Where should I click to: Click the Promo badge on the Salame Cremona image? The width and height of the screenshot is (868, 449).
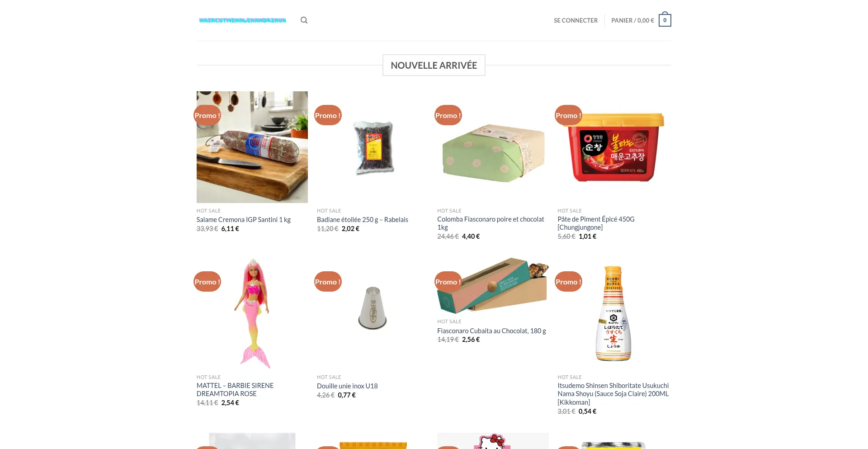pos(207,115)
